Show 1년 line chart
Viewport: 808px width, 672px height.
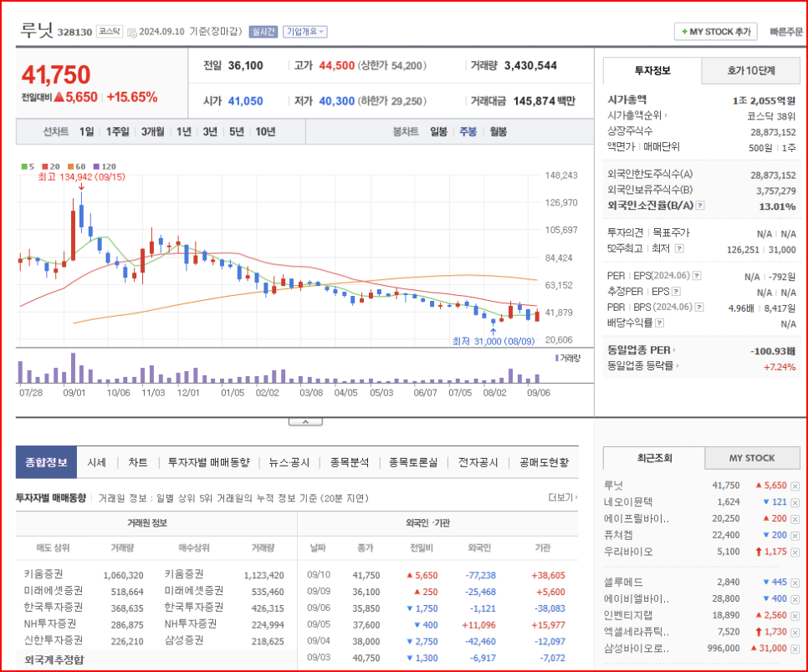pos(184,132)
